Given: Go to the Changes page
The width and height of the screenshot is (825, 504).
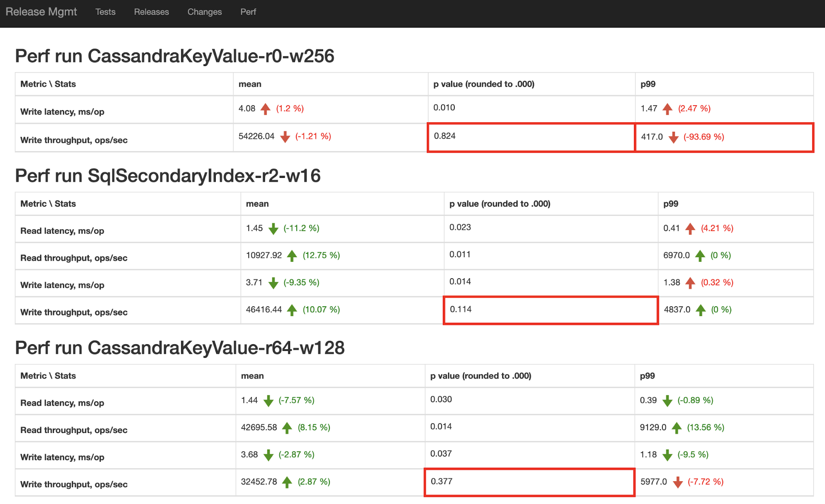Looking at the screenshot, I should [x=204, y=12].
